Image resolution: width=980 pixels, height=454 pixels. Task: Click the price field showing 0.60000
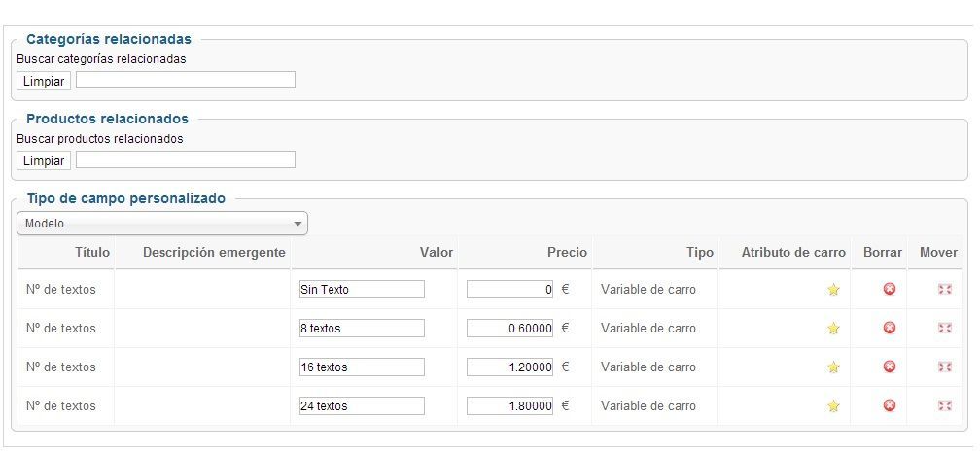(x=510, y=329)
